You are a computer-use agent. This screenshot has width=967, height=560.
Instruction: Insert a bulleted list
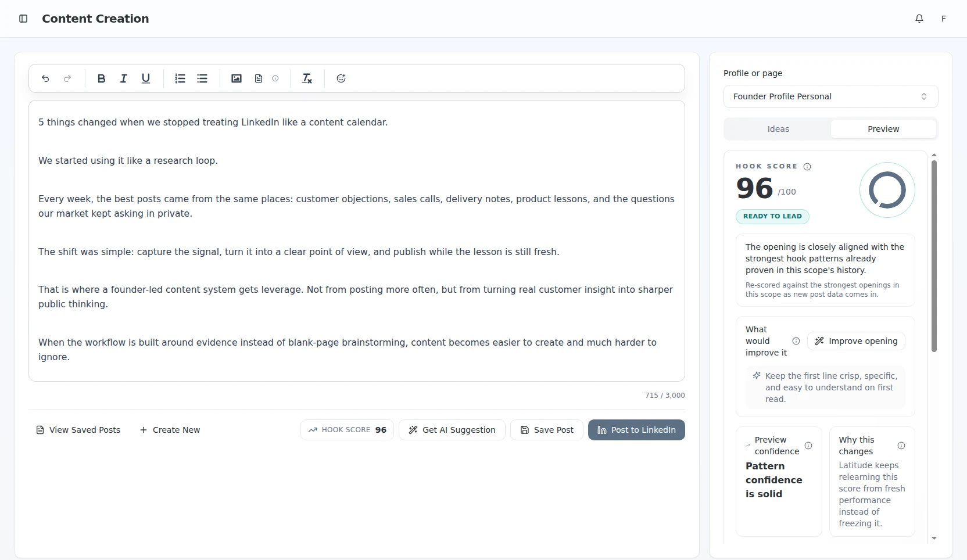point(202,78)
